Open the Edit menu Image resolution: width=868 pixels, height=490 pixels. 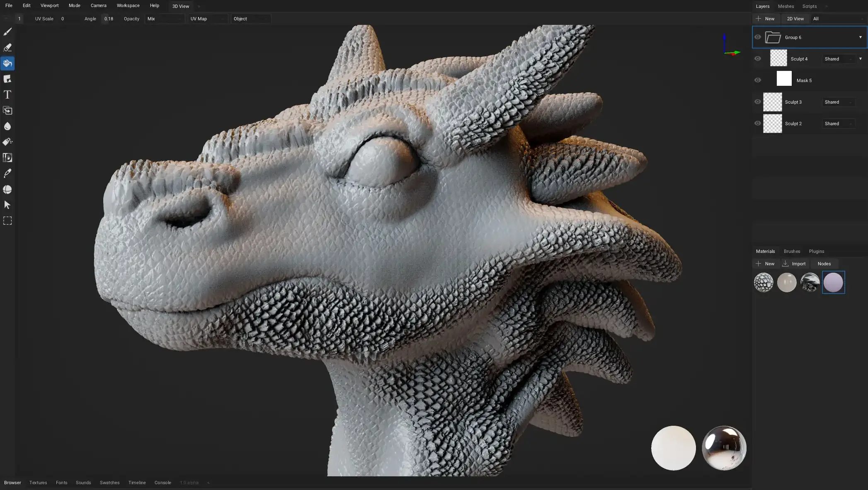click(x=27, y=6)
